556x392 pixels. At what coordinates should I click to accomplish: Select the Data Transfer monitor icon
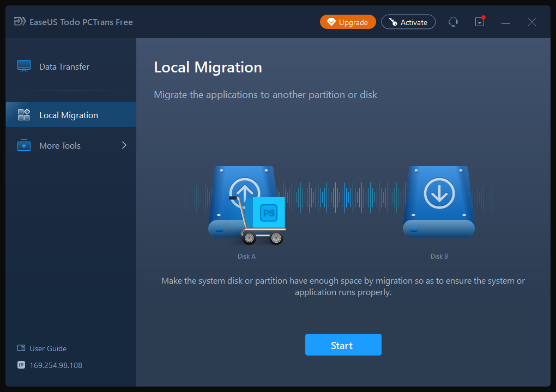tap(24, 66)
